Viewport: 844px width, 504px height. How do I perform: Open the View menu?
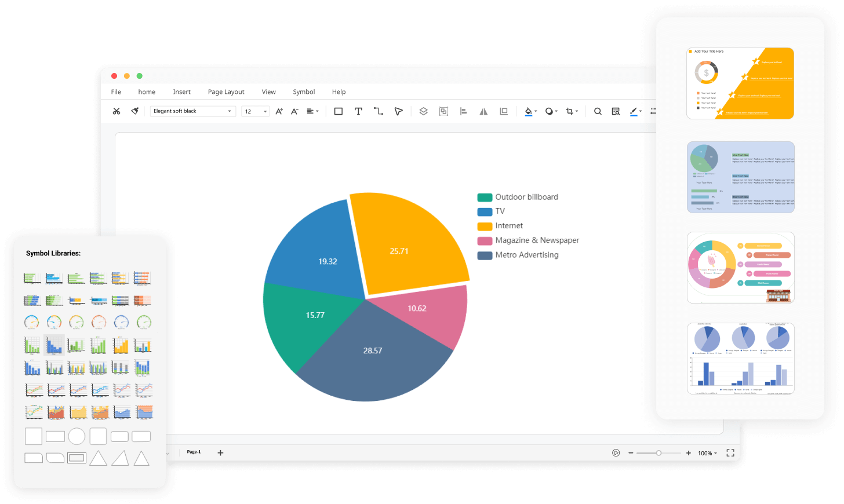click(268, 92)
